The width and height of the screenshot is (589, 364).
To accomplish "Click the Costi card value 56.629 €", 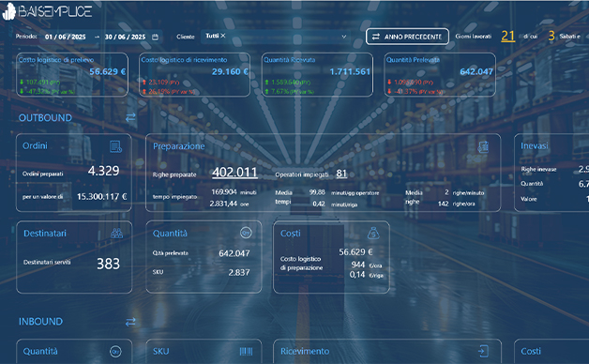I will pos(355,252).
